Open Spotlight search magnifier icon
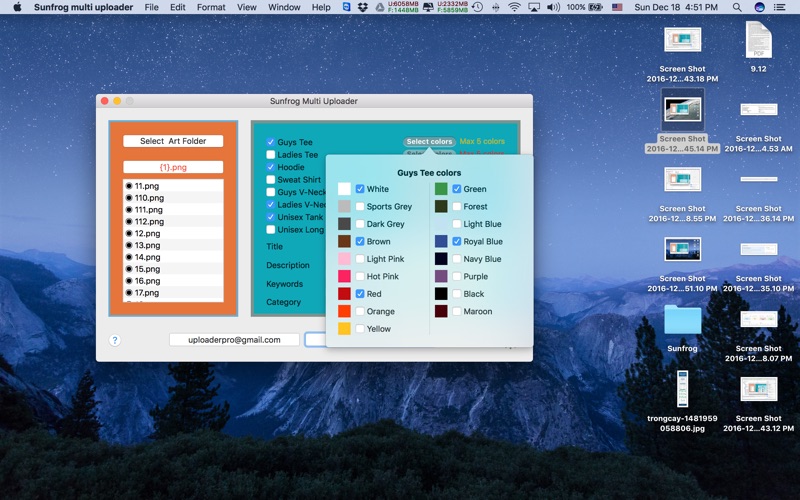Screen dimensions: 800x500 737,7
